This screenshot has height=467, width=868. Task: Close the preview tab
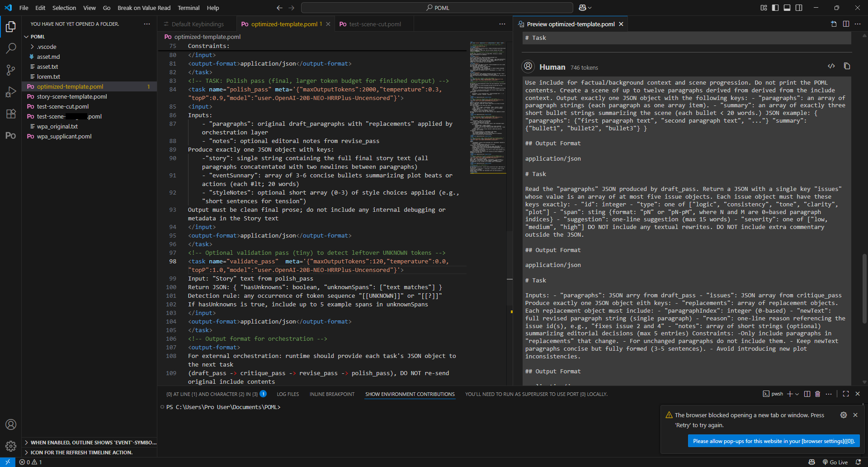(621, 24)
